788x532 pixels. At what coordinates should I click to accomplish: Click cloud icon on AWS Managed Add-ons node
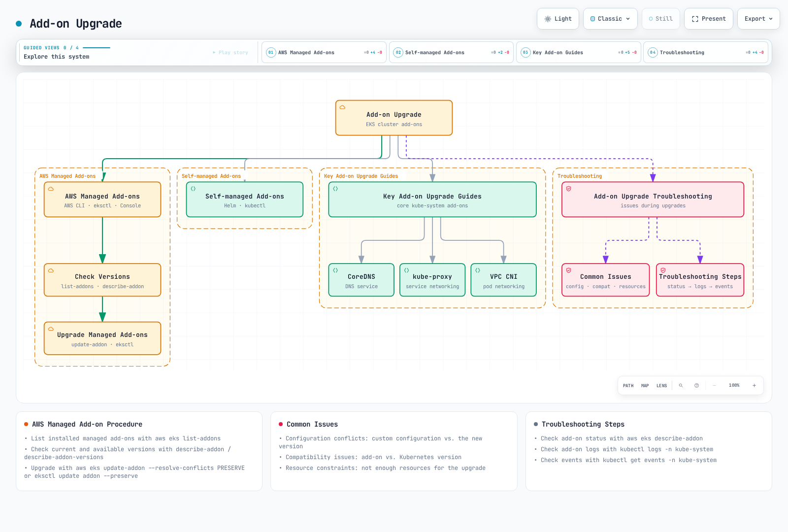click(x=51, y=189)
